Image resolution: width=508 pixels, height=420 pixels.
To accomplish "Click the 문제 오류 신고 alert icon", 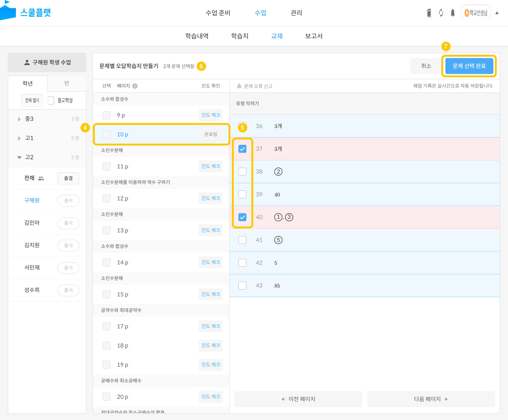I will [x=239, y=86].
